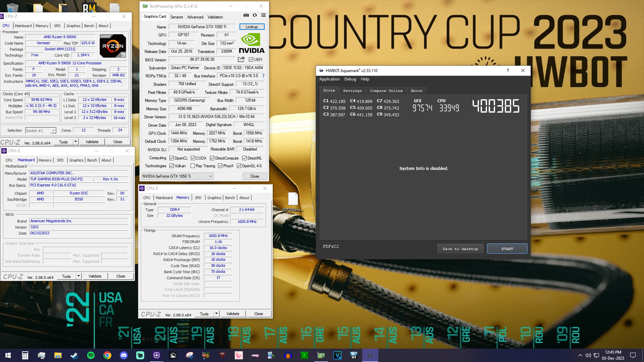Open File Explorer from the taskbar
Screen dimensions: 644x362
[x=58, y=355]
